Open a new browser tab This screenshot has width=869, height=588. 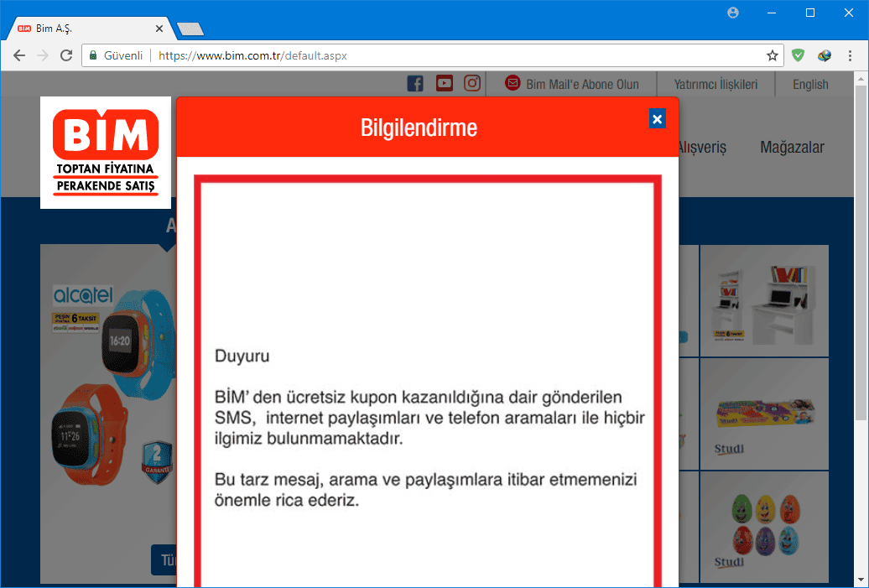tap(190, 29)
